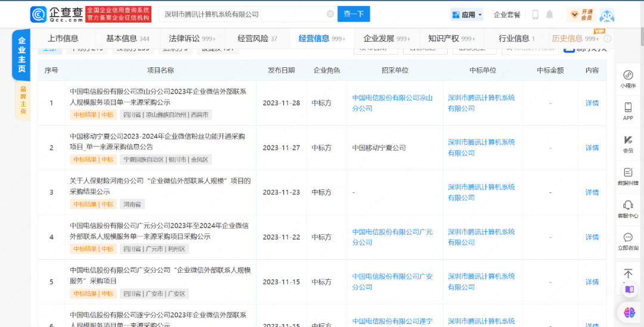Click the back-to-top arrow icon
This screenshot has width=644, height=327.
[x=628, y=273]
